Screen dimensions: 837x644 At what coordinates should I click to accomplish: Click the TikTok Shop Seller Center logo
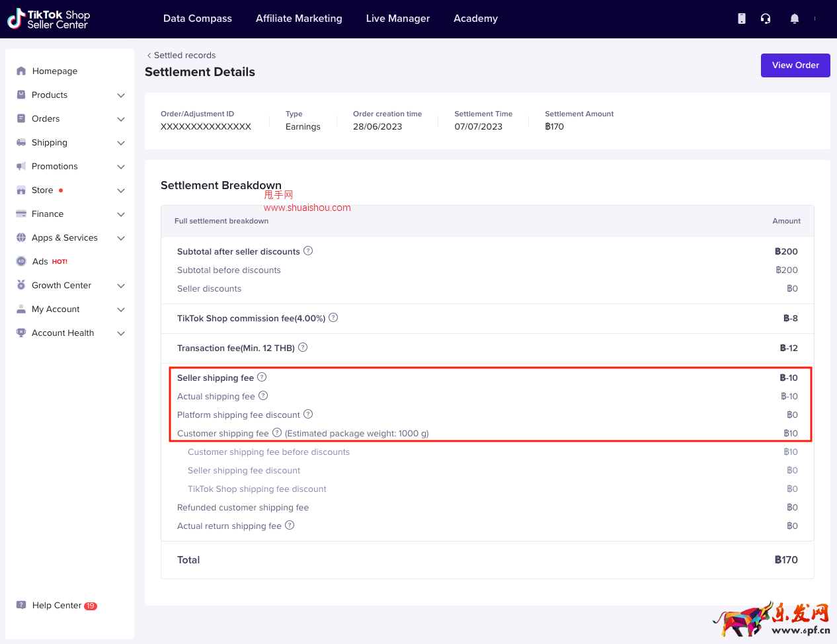[x=49, y=19]
